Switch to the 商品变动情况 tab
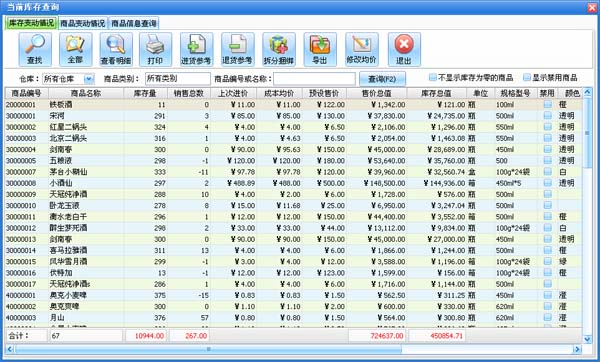The image size is (600, 362). point(83,23)
